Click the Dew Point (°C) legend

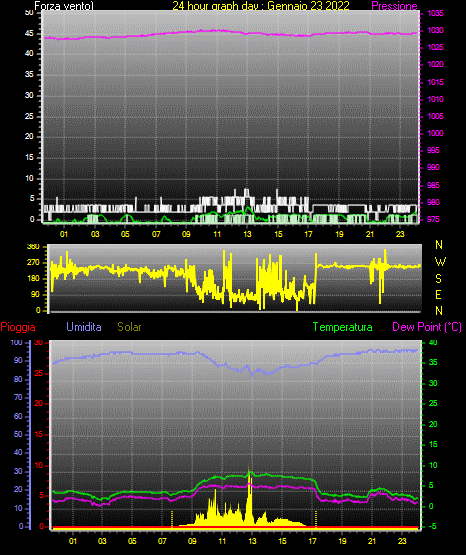pyautogui.click(x=427, y=327)
